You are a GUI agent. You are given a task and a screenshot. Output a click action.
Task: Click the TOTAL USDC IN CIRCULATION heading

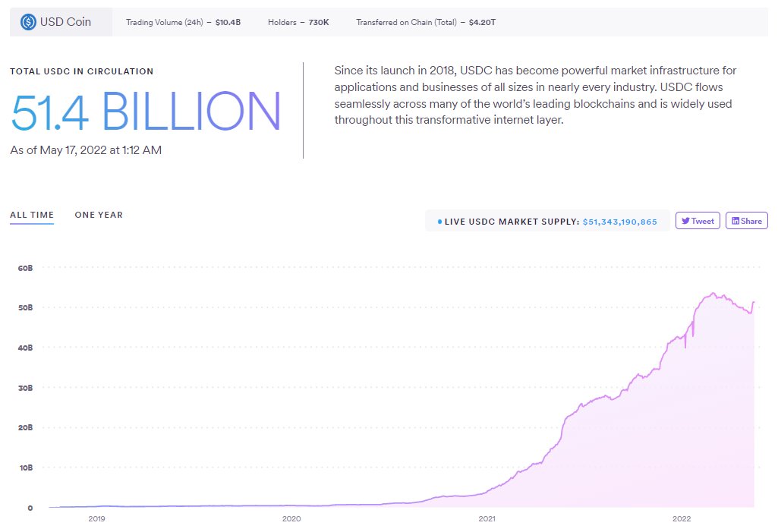coord(82,71)
